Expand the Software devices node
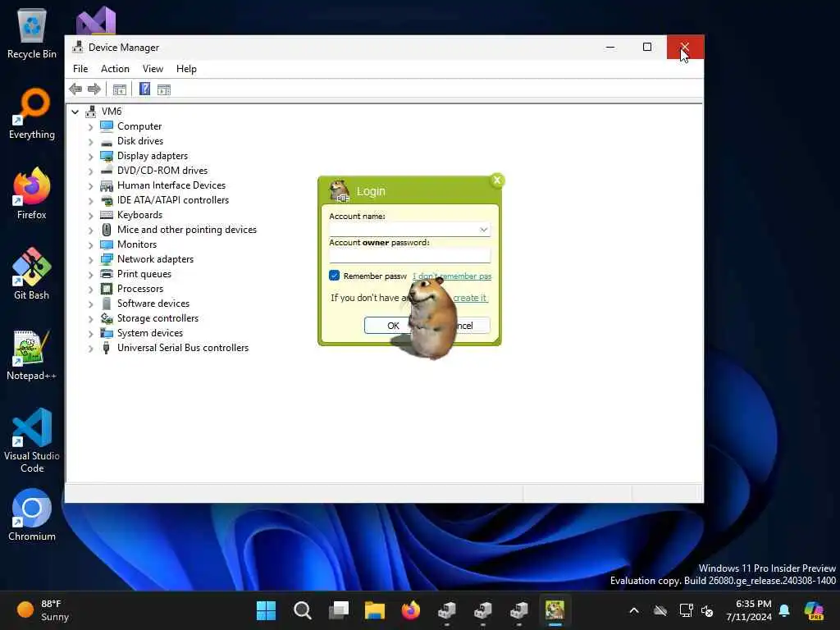Screen dimensions: 840x630 [90, 304]
